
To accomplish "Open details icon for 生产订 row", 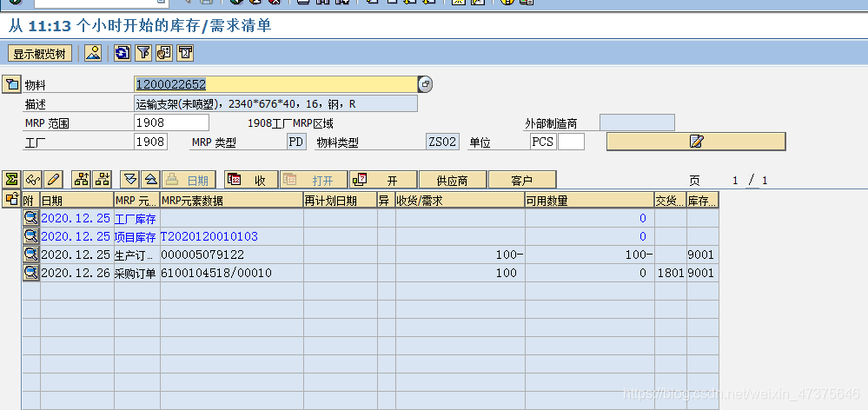I will pos(31,255).
